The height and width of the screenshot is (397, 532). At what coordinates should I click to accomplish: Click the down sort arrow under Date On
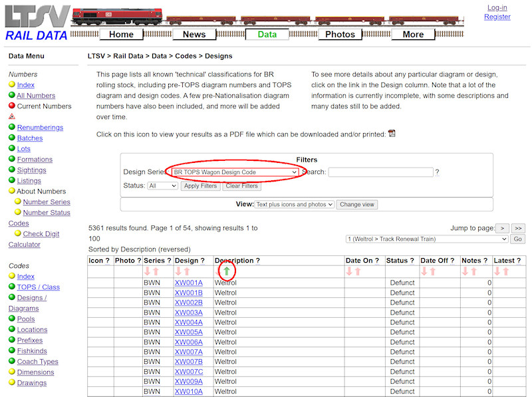349,271
